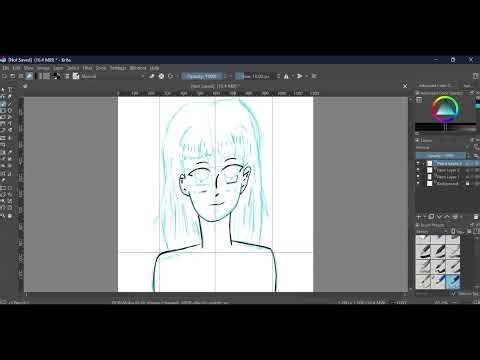
Task: Move layer up in Layers panel
Action: pyautogui.click(x=447, y=217)
